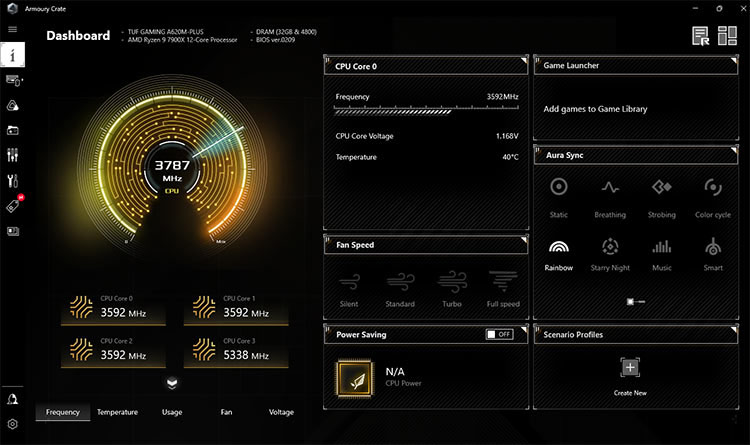Expand the sidebar hamburger menu
Image resolution: width=750 pixels, height=445 pixels.
pos(13,29)
